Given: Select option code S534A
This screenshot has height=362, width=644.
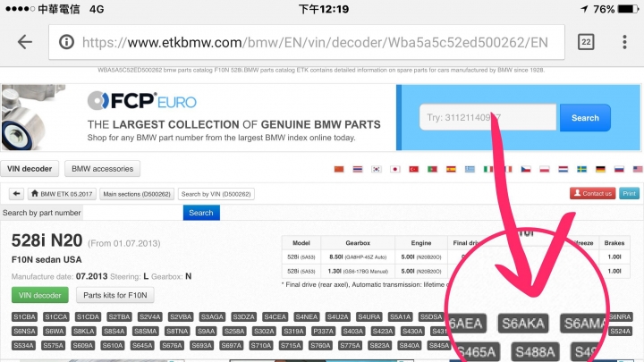Looking at the screenshot, I should pos(23,346).
